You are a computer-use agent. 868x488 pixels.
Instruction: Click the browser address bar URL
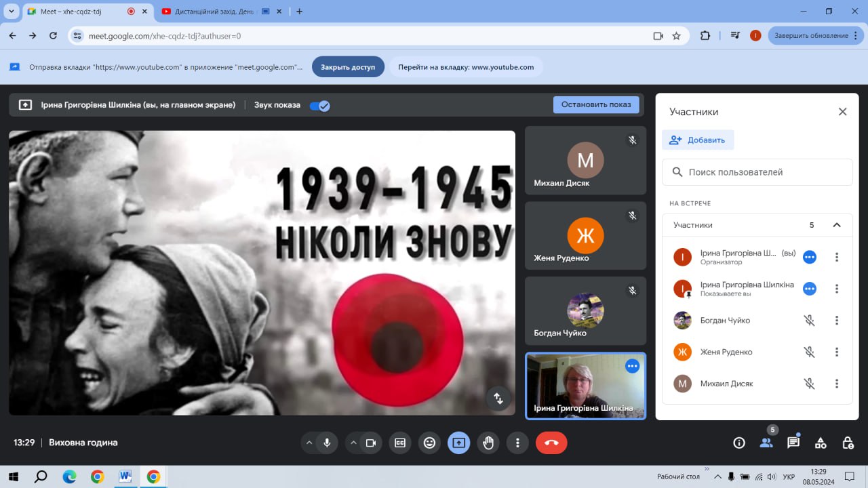coord(165,36)
